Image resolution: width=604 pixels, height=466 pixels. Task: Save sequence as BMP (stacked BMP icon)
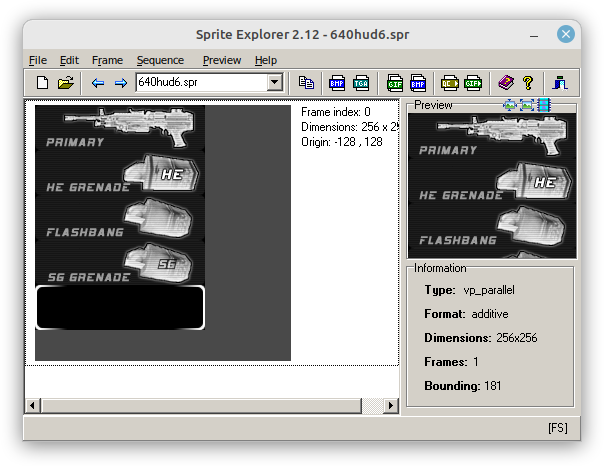[x=418, y=83]
